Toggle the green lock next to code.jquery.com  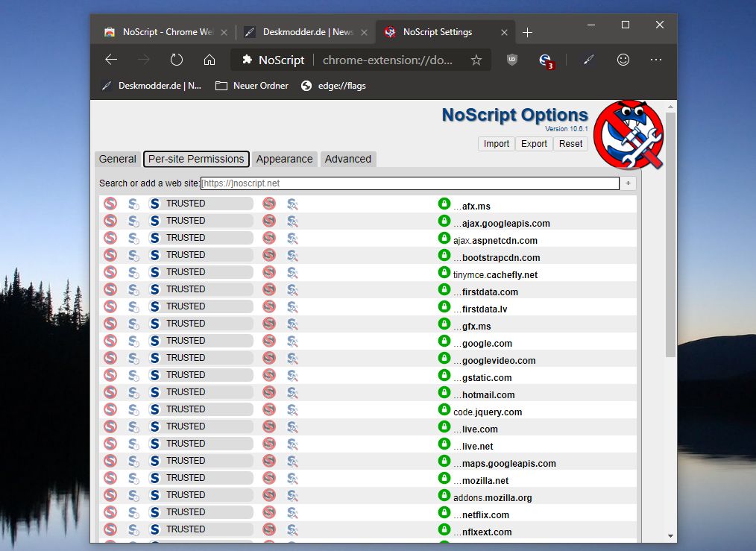pyautogui.click(x=444, y=409)
